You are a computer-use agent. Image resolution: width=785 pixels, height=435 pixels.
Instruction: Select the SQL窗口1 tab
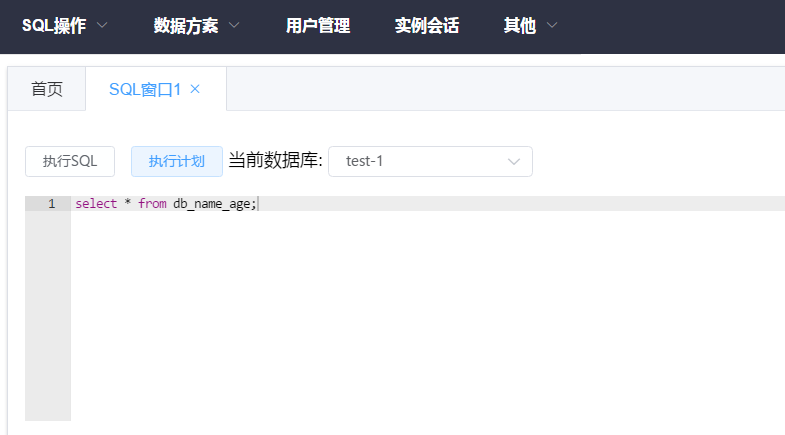(145, 90)
